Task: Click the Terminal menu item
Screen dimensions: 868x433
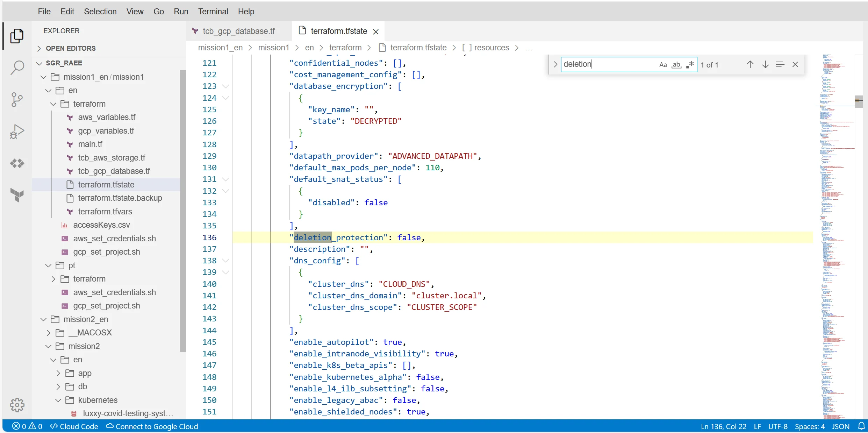Action: 213,12
